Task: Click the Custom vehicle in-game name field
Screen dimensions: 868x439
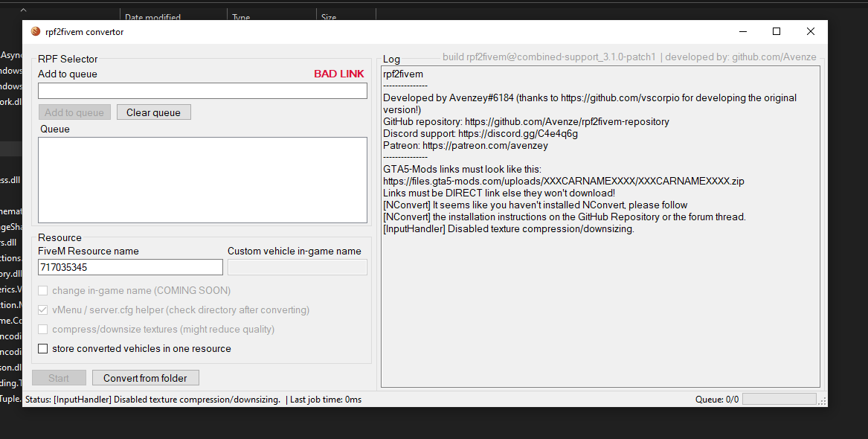Action: pos(298,267)
